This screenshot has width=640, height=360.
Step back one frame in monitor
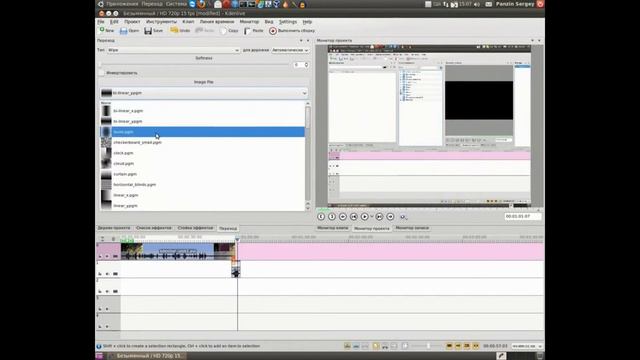coord(354,217)
